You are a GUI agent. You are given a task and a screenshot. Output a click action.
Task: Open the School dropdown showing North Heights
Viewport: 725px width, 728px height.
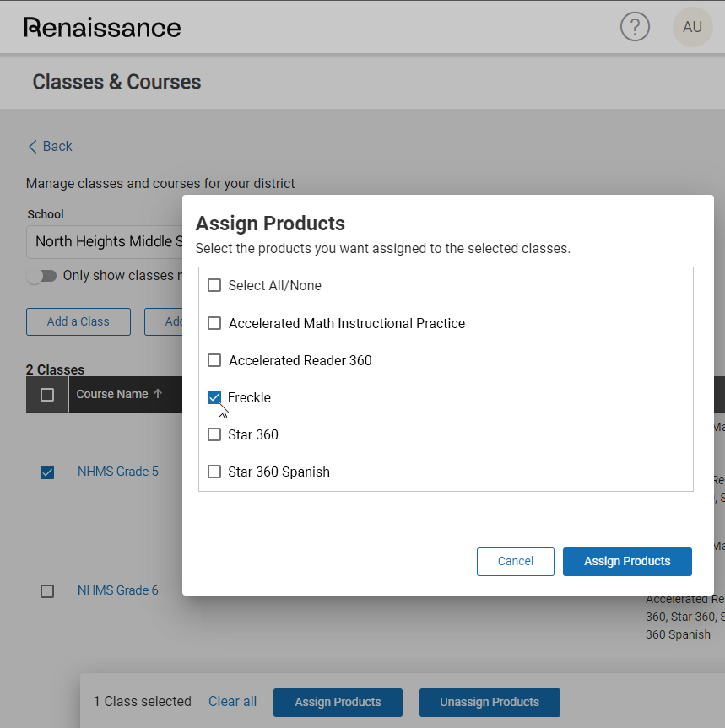click(x=105, y=242)
